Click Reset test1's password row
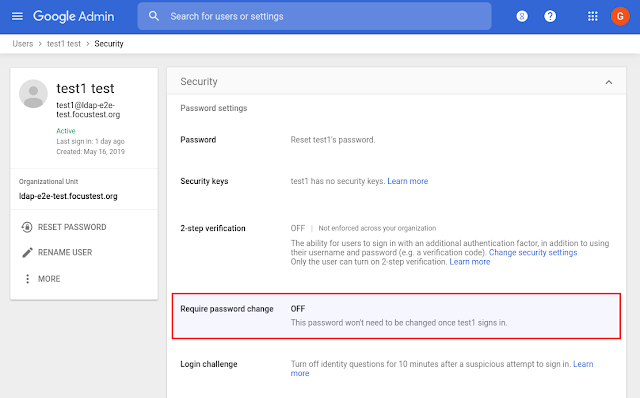The height and width of the screenshot is (398, 640). coord(395,140)
